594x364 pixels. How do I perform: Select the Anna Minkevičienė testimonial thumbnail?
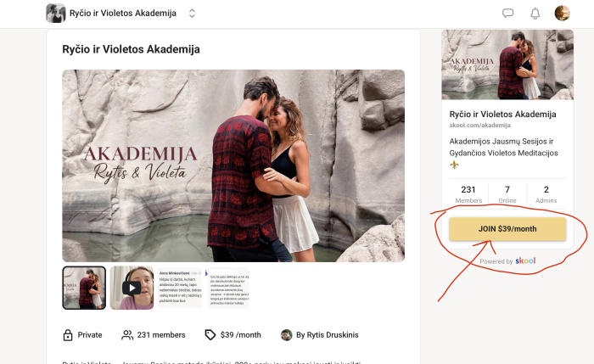pos(180,288)
